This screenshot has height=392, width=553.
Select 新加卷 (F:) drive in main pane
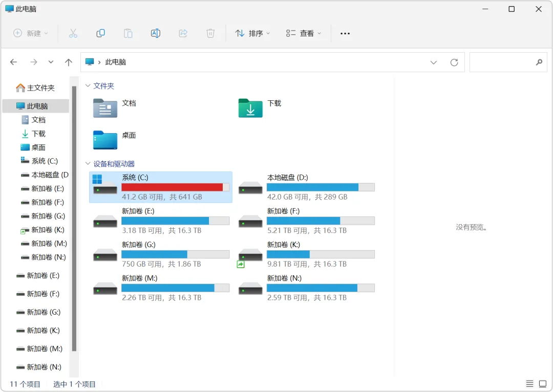[306, 221]
